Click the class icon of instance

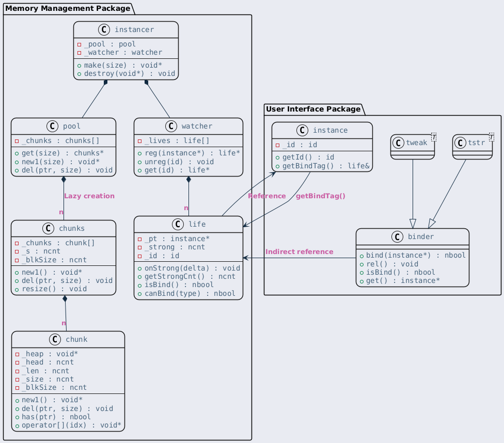point(302,130)
